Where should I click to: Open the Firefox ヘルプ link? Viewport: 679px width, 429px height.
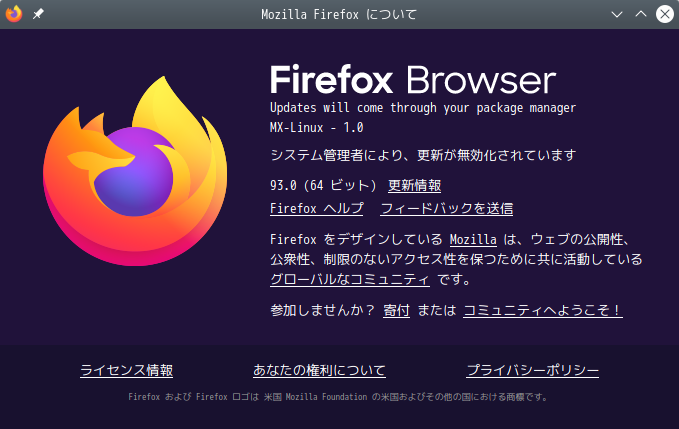click(317, 208)
